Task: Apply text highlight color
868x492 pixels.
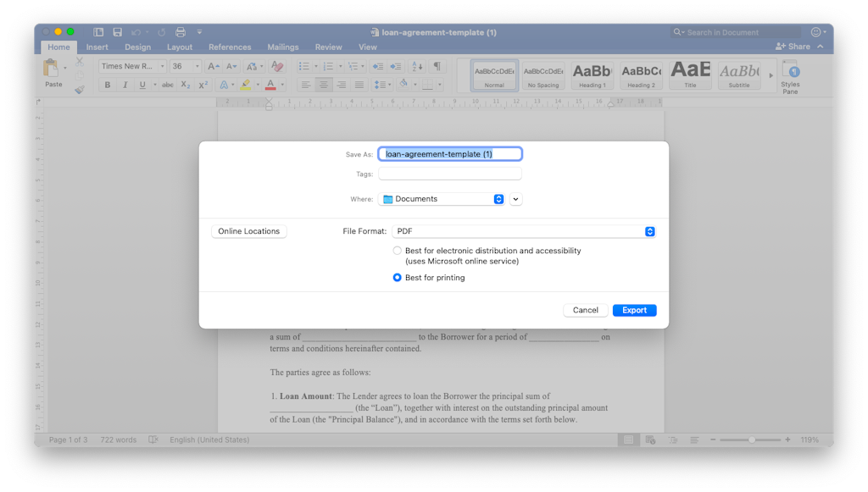Action: [246, 85]
